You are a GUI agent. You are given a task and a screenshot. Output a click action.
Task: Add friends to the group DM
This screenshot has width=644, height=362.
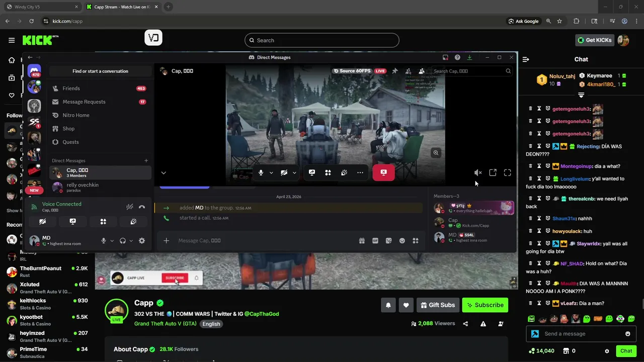point(409,71)
